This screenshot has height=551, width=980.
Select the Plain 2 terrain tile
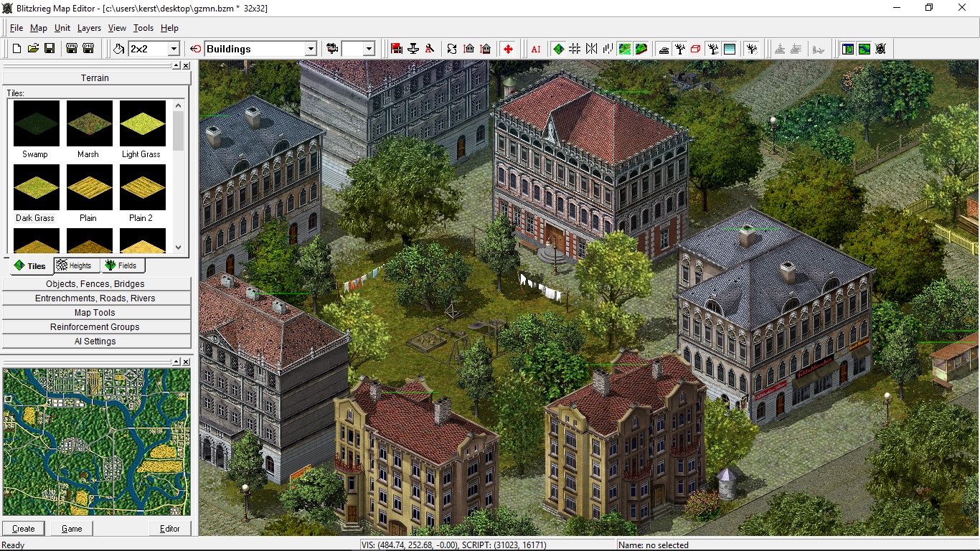(x=142, y=193)
